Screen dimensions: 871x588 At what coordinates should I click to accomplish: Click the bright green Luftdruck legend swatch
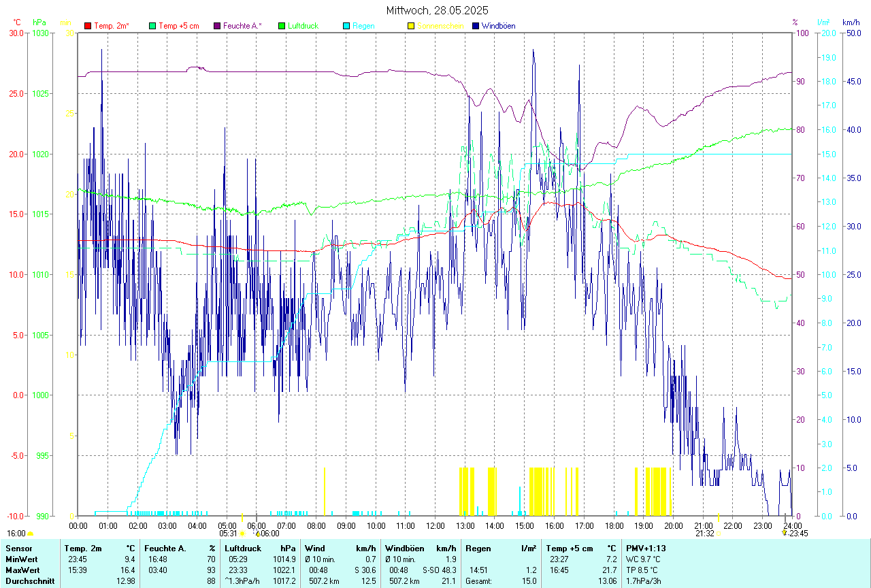pyautogui.click(x=282, y=26)
